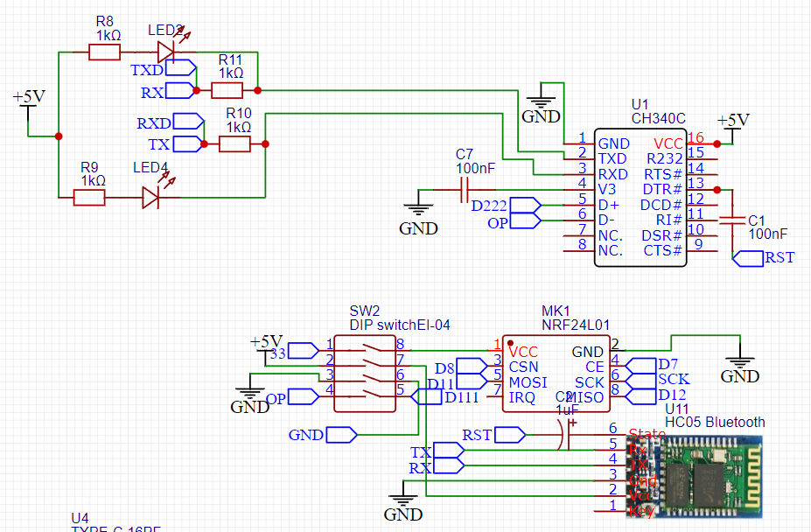Select the HC05 Bluetooth module image
The image size is (811, 532).
pyautogui.click(x=694, y=477)
